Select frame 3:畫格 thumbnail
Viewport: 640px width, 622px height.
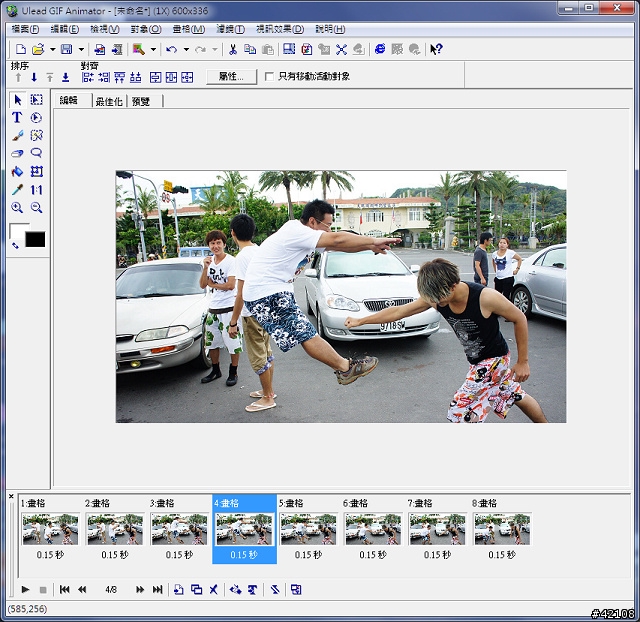click(x=179, y=529)
